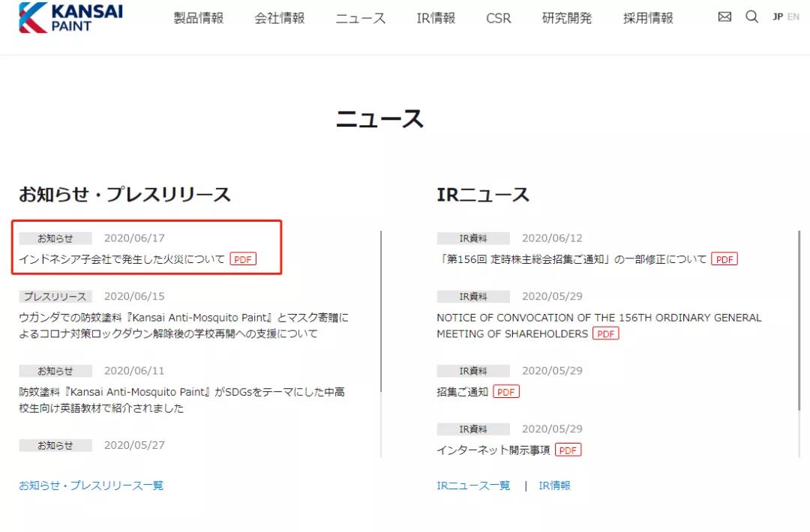Open 製品情報 menu
This screenshot has width=810, height=532.
[199, 18]
